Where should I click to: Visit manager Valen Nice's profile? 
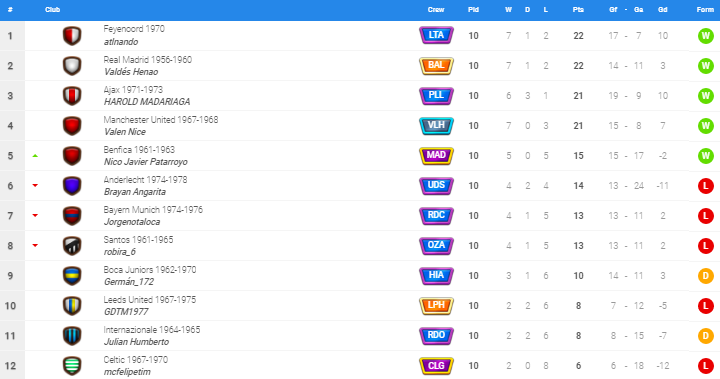click(125, 132)
